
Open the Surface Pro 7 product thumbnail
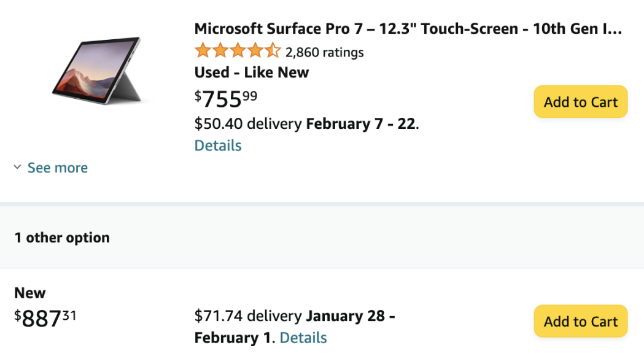(x=98, y=71)
